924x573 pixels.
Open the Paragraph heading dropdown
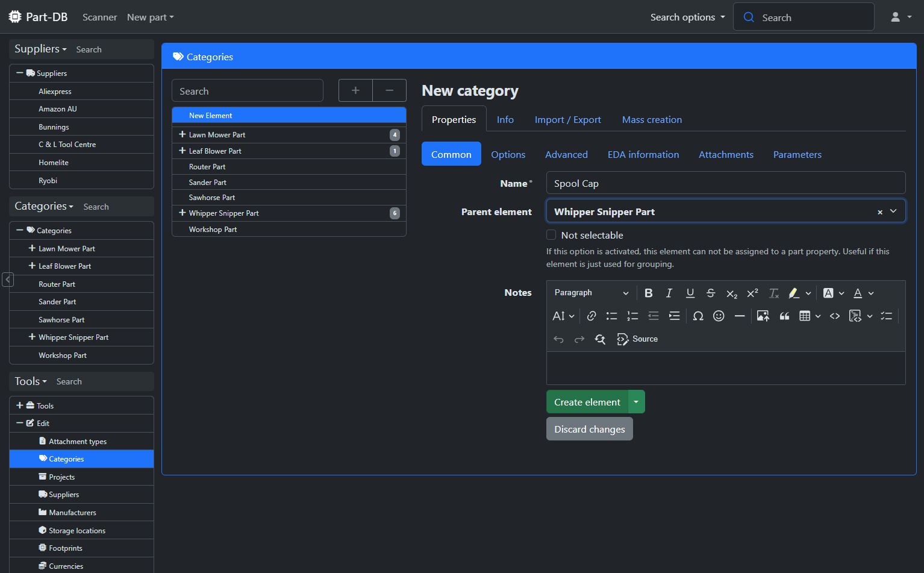pyautogui.click(x=592, y=293)
